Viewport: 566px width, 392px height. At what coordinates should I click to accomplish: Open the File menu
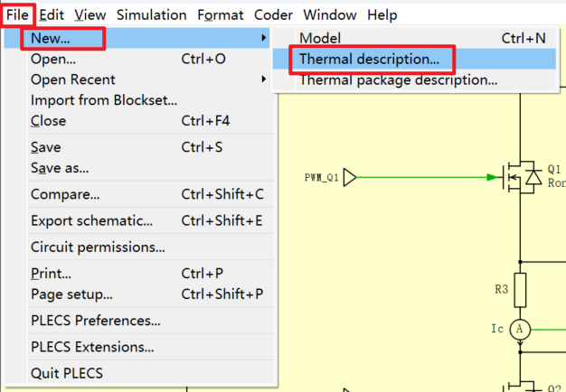coord(17,14)
